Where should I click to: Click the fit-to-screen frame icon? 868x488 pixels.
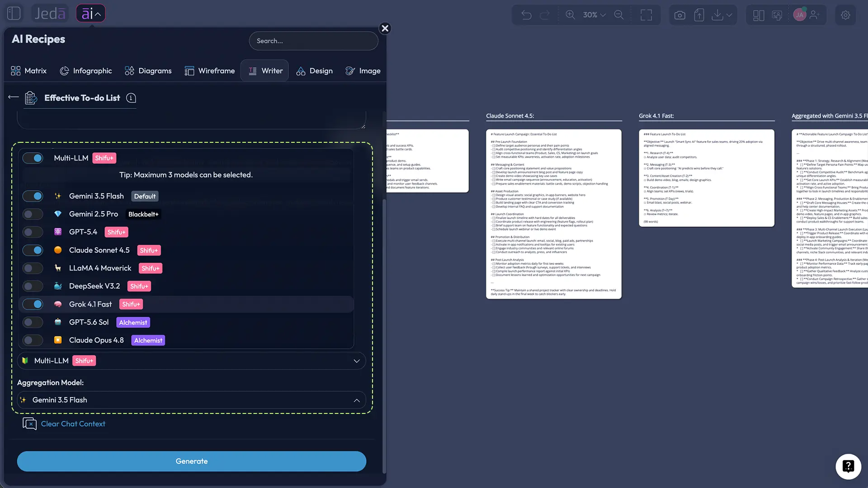click(646, 15)
